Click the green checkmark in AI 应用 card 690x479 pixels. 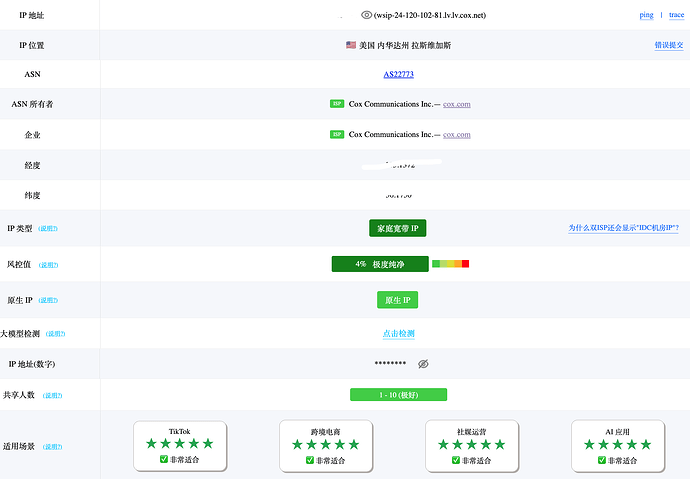pyautogui.click(x=602, y=460)
